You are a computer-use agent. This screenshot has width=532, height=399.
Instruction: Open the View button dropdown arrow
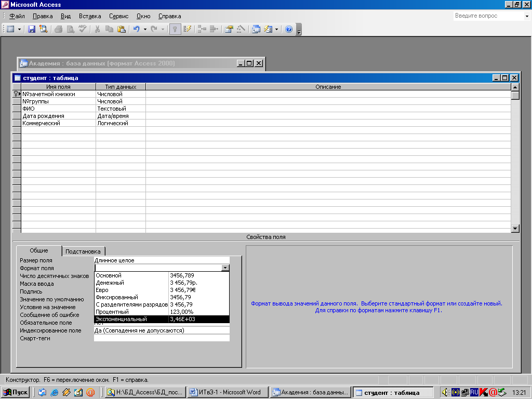[x=19, y=29]
